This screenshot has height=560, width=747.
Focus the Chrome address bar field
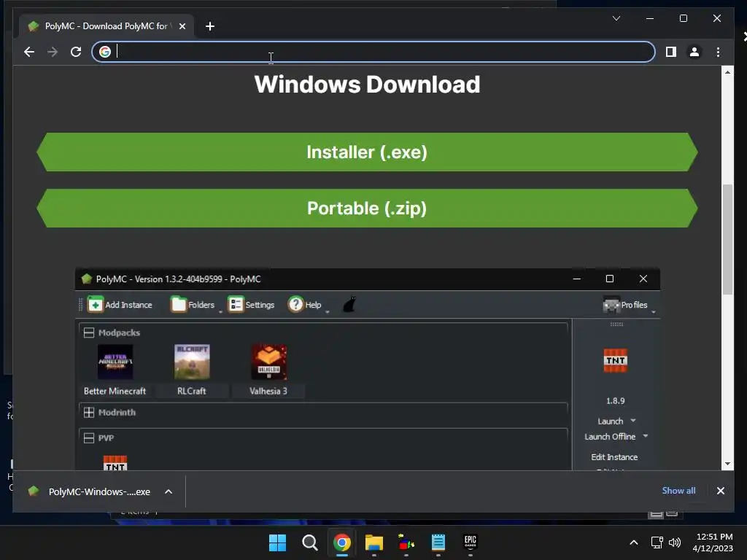pyautogui.click(x=373, y=52)
